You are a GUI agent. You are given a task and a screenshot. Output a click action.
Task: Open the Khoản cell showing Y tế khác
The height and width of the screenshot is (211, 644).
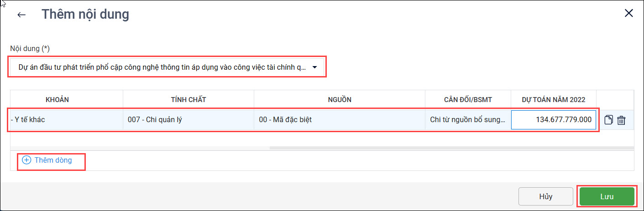pos(66,120)
